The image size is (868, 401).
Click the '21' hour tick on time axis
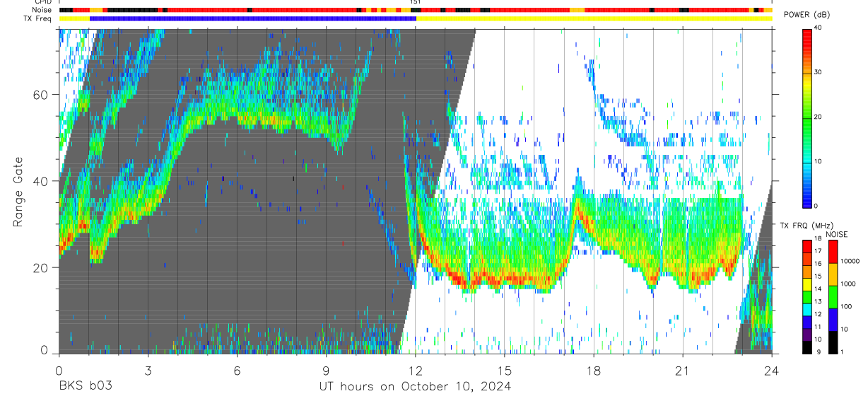(683, 371)
